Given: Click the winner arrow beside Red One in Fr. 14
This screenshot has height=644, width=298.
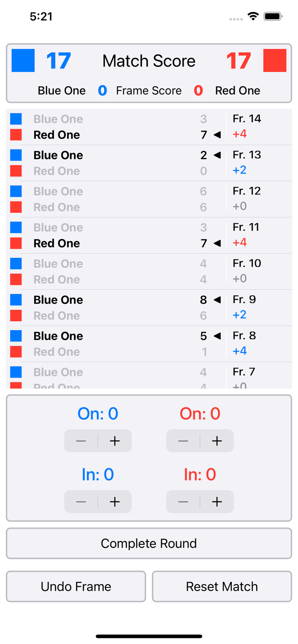Looking at the screenshot, I should pyautogui.click(x=218, y=134).
